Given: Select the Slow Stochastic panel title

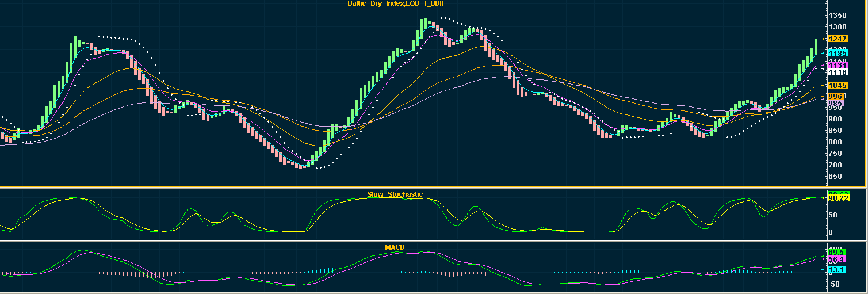Looking at the screenshot, I should (395, 194).
